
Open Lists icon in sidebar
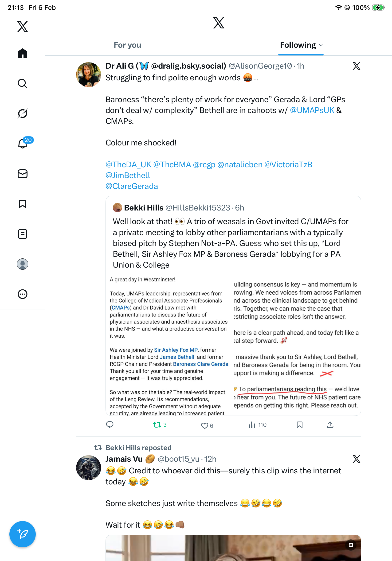[23, 234]
